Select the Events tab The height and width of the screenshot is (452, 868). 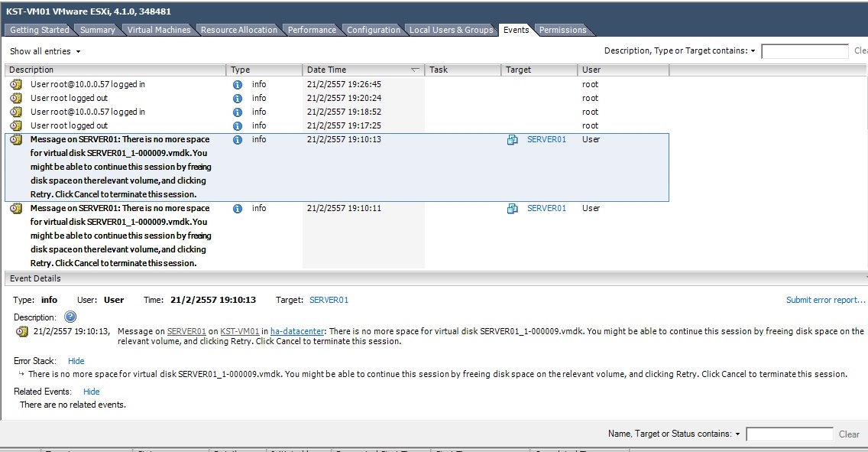click(x=516, y=30)
